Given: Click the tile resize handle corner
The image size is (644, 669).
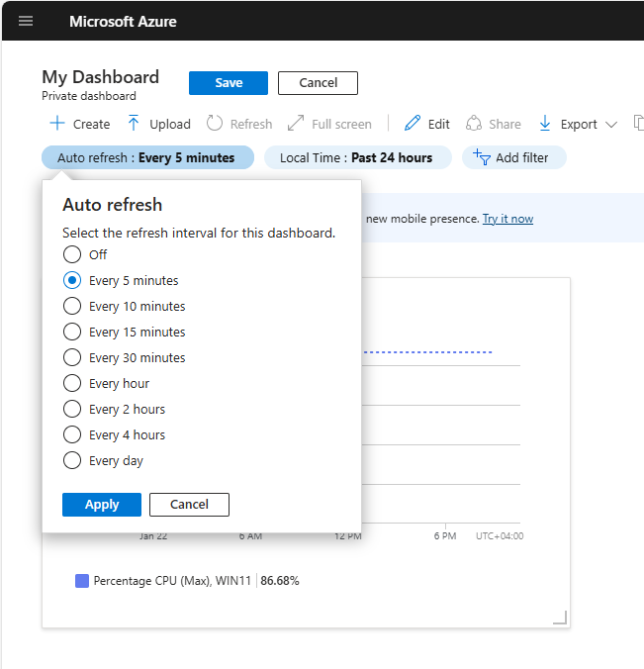Looking at the screenshot, I should tap(560, 618).
